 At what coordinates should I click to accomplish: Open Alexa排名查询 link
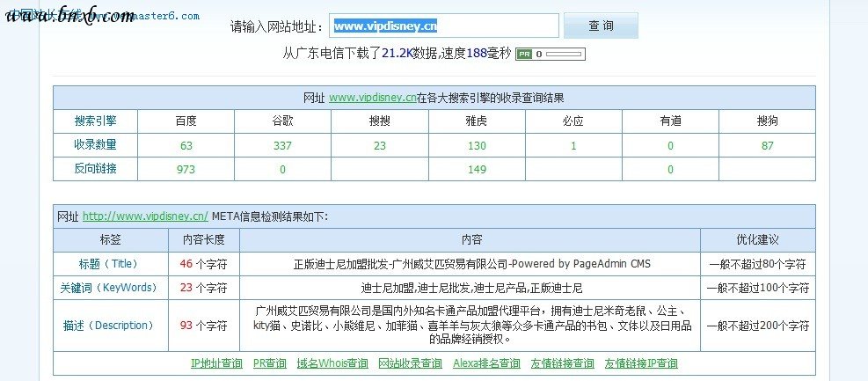486,363
